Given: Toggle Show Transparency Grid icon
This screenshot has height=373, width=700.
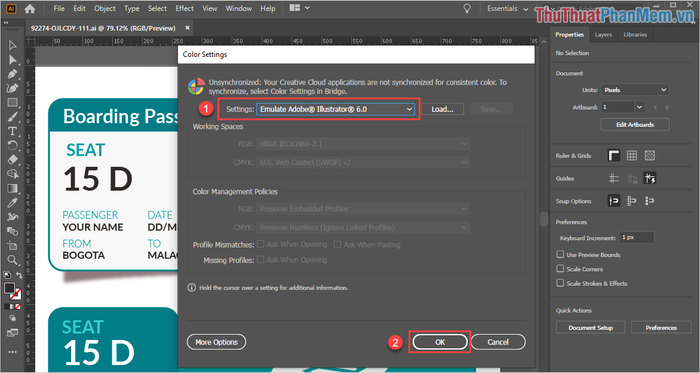Looking at the screenshot, I should pos(650,155).
